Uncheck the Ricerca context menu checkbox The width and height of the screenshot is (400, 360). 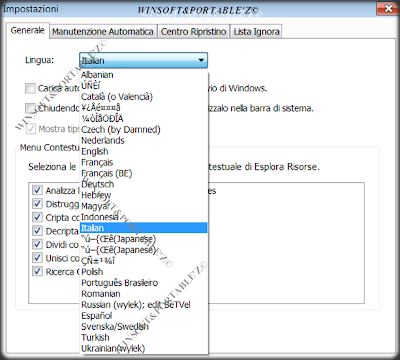point(37,271)
